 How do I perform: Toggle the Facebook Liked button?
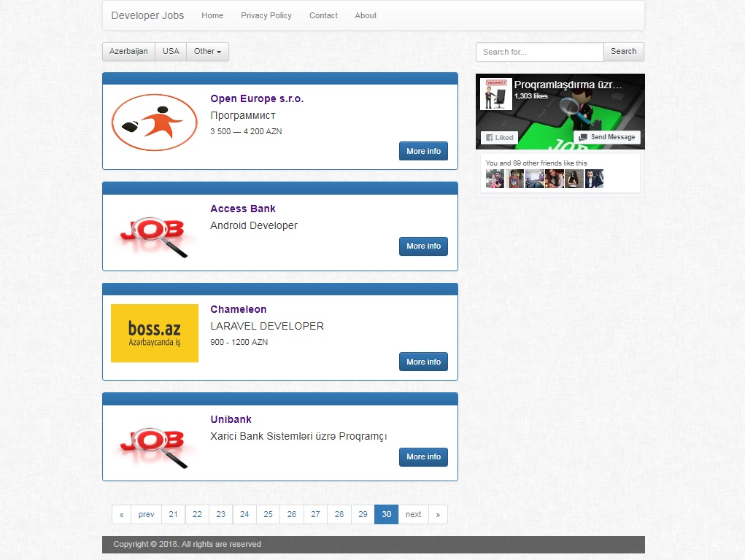(x=499, y=137)
